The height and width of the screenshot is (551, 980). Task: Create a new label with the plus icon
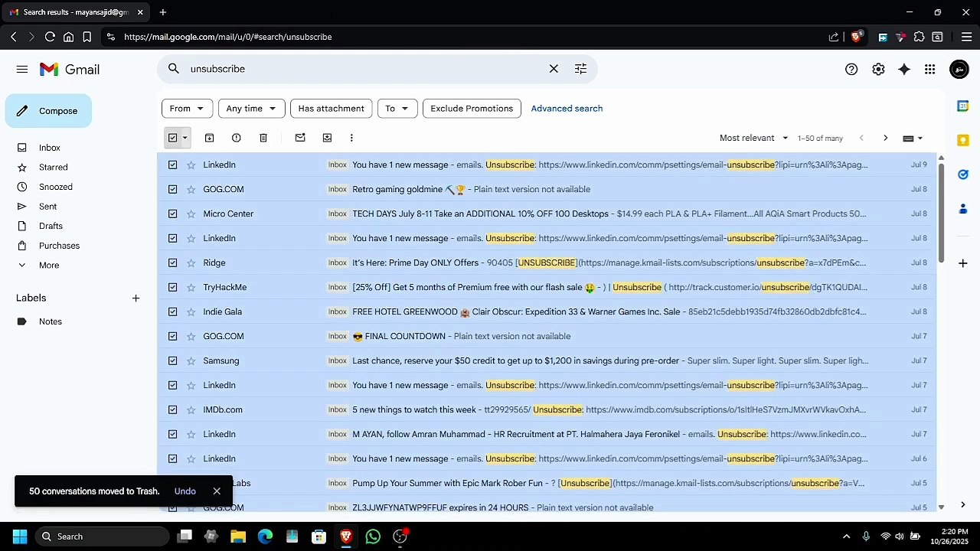[x=136, y=298]
